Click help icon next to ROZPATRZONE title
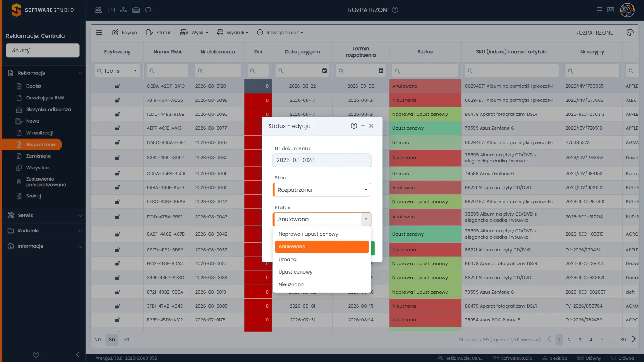Viewport: 644px width, 362px height. 395,10
